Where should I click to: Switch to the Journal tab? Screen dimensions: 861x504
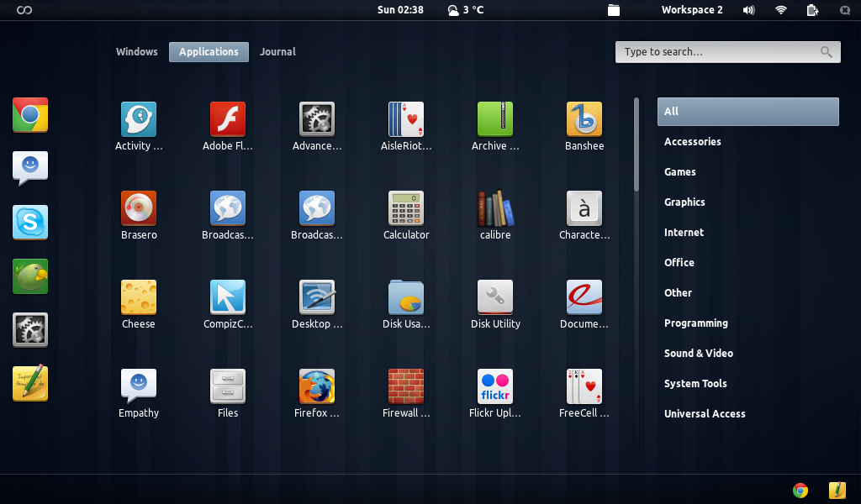tap(277, 51)
